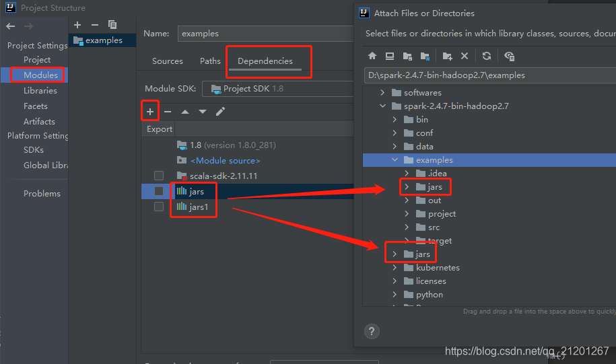
Task: Switch to the Dependencies tab
Action: click(265, 61)
